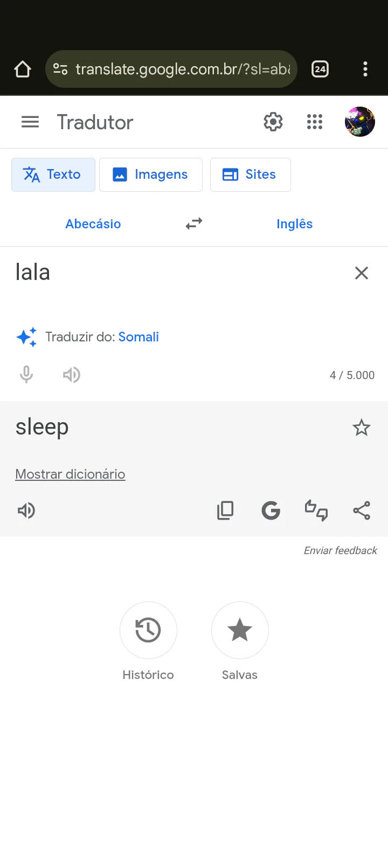The image size is (388, 868).
Task: Choose the Inglês target language dropdown
Action: pos(294,224)
